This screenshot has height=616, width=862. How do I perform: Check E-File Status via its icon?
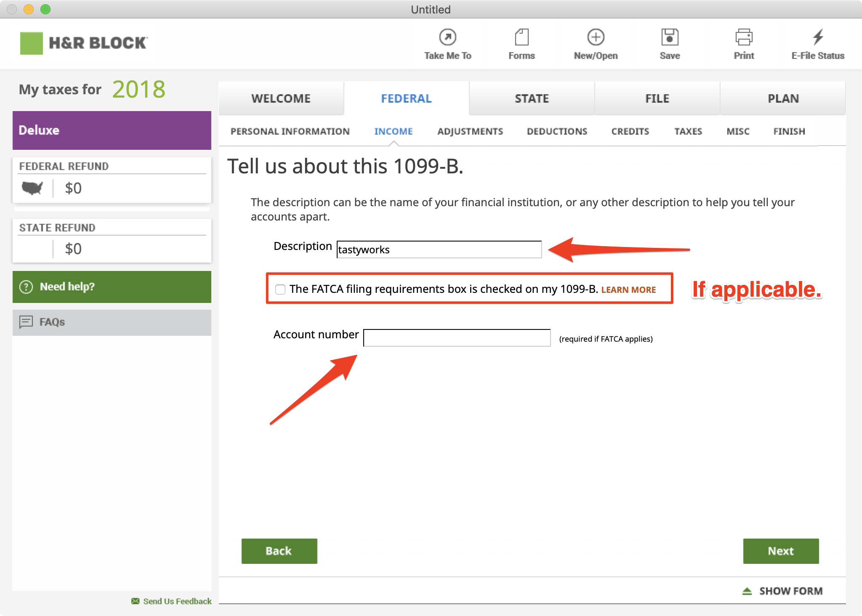tap(817, 38)
